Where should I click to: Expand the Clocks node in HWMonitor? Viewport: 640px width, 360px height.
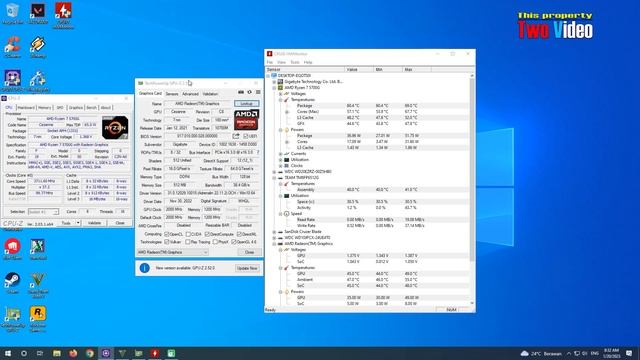coord(280,166)
